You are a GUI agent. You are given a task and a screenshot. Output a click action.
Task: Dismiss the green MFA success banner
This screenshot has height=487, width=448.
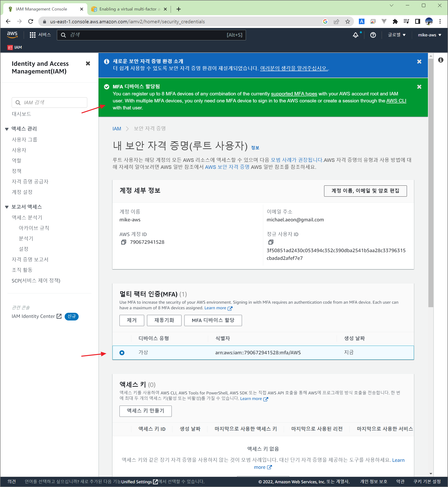[x=419, y=87]
